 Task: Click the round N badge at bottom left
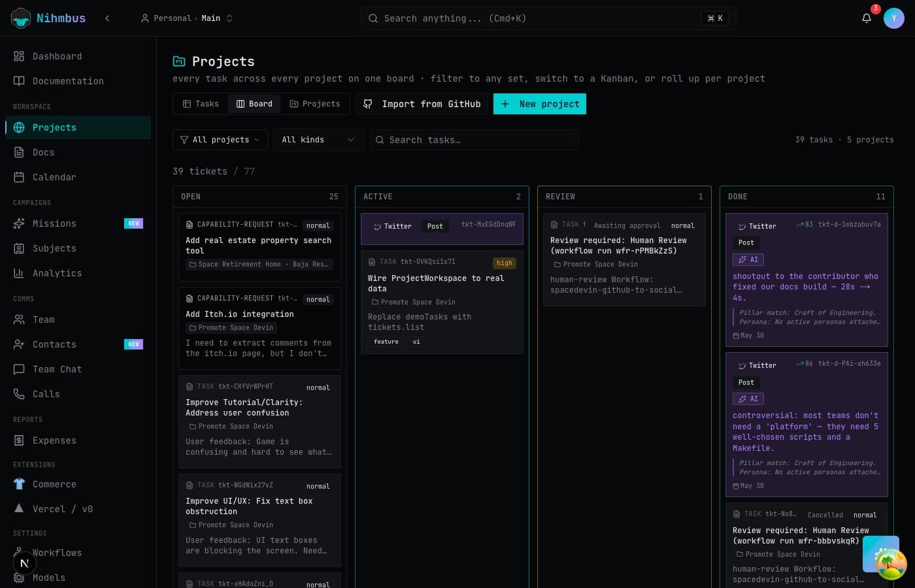24,563
